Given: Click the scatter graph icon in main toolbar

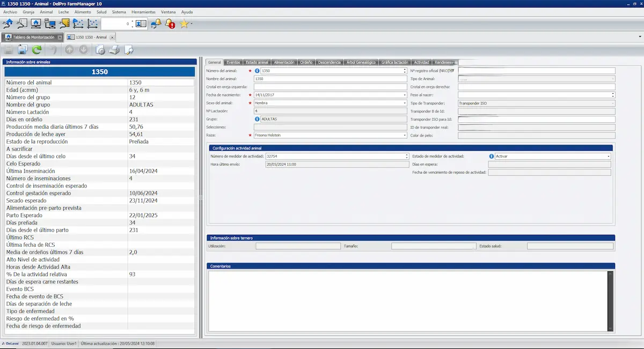Looking at the screenshot, I should coord(93,24).
